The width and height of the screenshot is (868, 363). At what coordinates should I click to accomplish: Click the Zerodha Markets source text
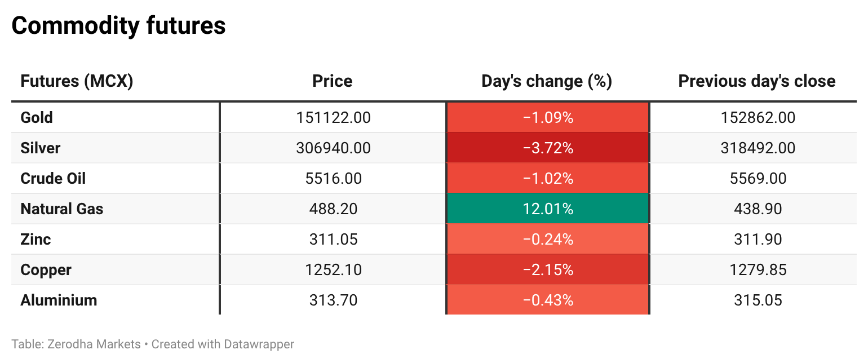[88, 344]
